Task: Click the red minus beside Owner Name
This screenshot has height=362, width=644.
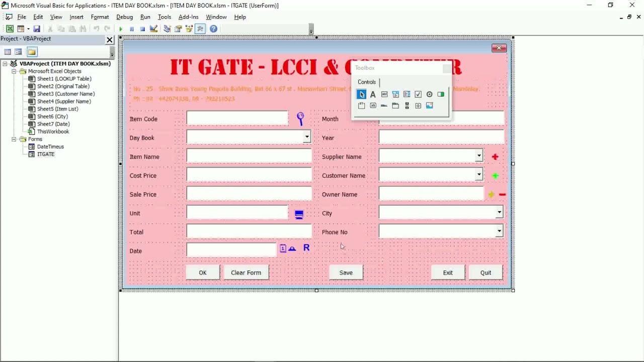Action: click(502, 194)
